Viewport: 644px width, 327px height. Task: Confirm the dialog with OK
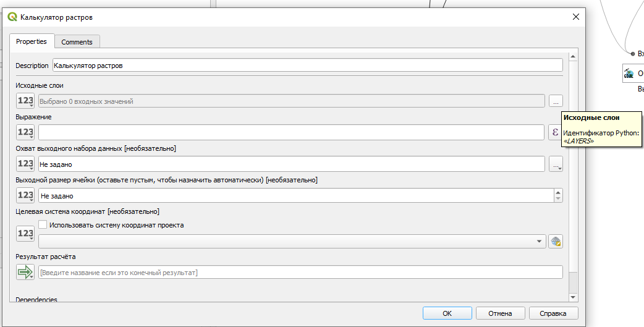447,313
